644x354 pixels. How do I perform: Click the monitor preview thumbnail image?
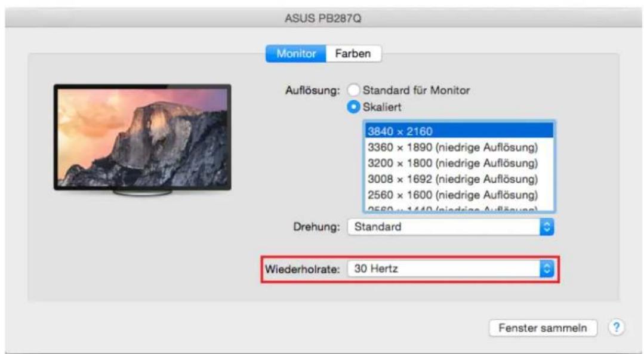coord(143,140)
